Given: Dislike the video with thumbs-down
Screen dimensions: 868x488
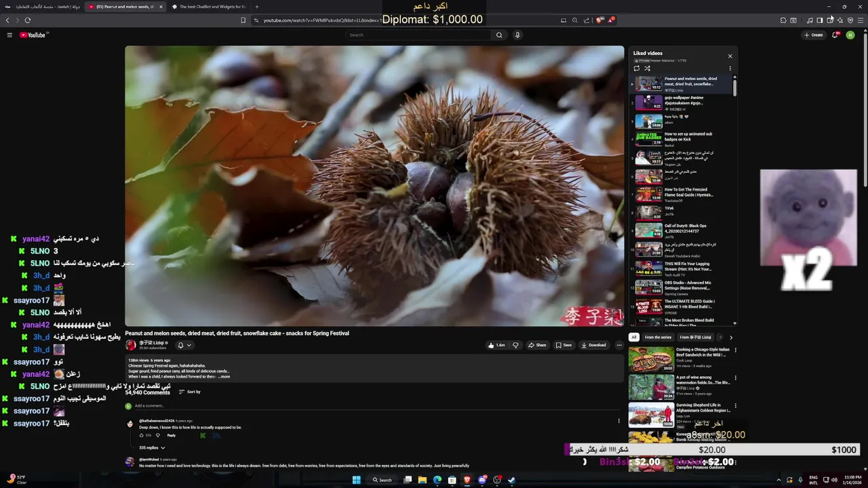Looking at the screenshot, I should pos(515,345).
